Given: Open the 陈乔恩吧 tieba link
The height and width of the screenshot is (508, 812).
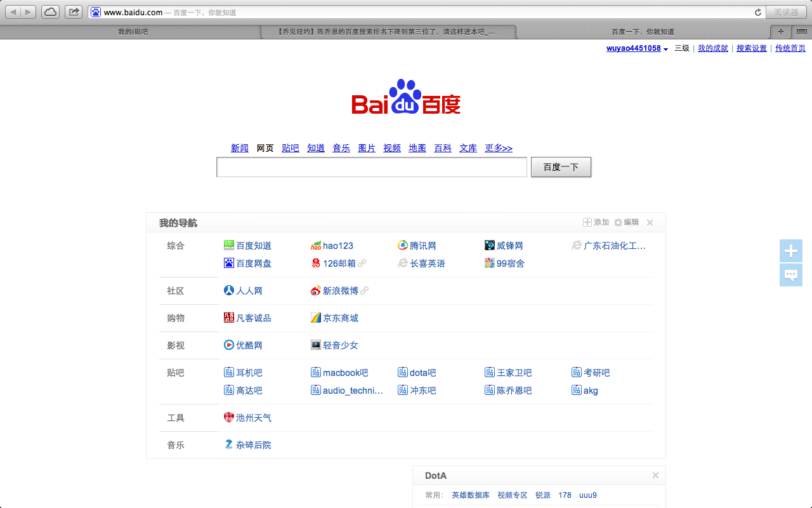Looking at the screenshot, I should tap(514, 391).
